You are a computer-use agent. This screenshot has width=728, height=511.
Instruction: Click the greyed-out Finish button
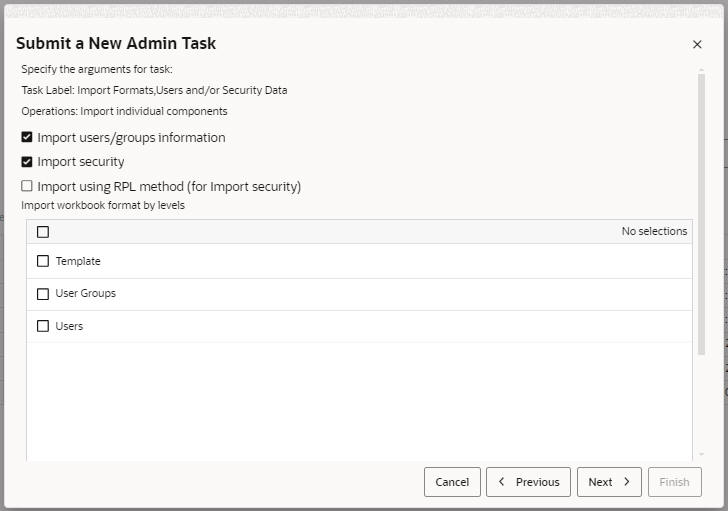coord(674,482)
